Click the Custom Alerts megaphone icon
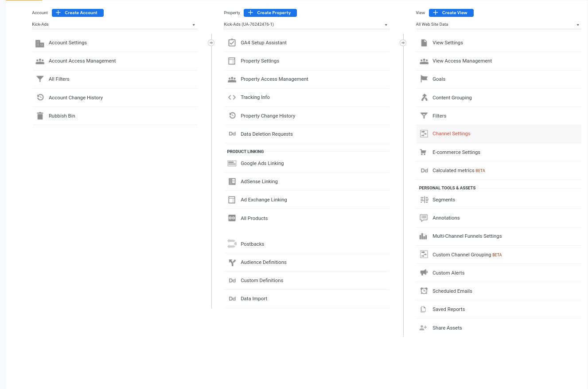588x389 pixels. [x=424, y=273]
